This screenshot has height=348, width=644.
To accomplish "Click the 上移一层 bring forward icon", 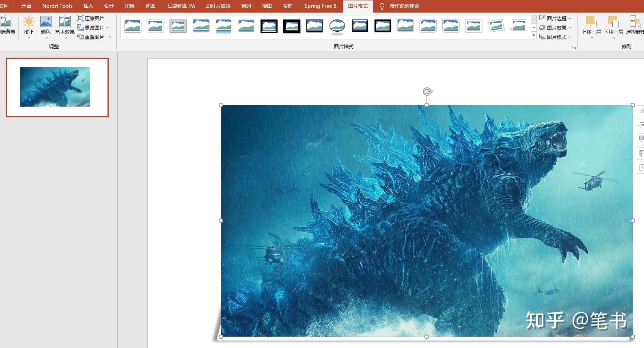I will click(x=590, y=22).
